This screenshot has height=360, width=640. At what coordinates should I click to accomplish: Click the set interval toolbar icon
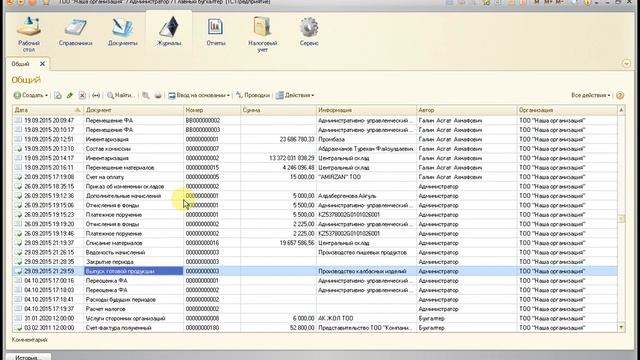(x=96, y=95)
